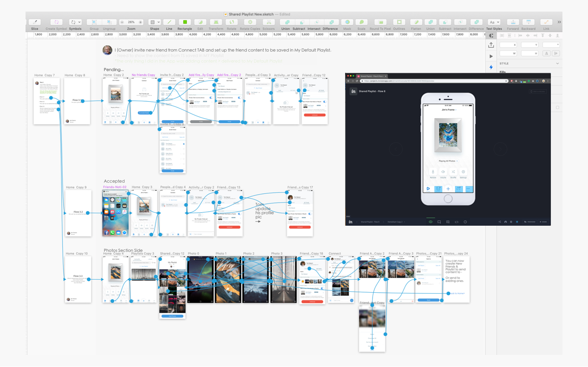Click the Mask toolbar icon

point(347,22)
